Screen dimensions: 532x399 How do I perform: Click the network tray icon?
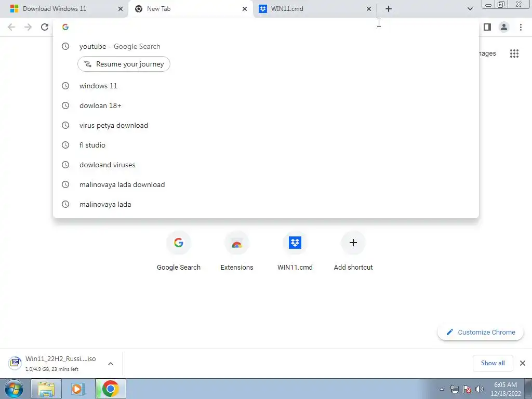(454, 389)
